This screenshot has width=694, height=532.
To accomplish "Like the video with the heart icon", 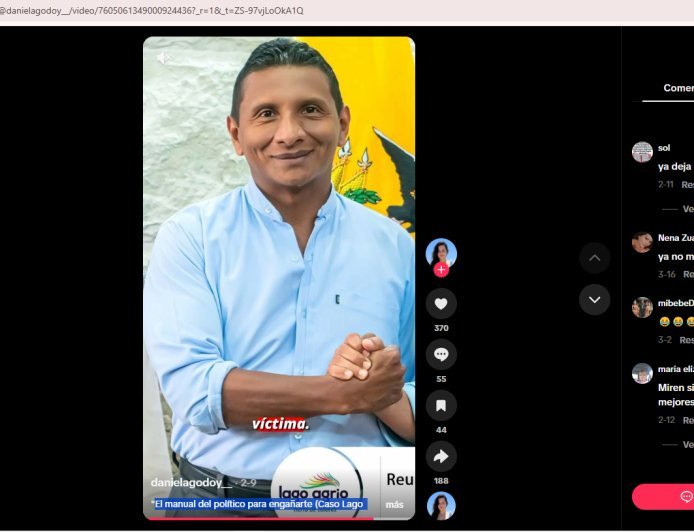I will click(441, 304).
